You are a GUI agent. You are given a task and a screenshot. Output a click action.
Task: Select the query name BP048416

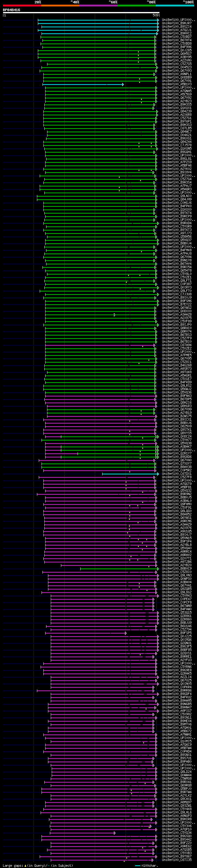click(11, 10)
